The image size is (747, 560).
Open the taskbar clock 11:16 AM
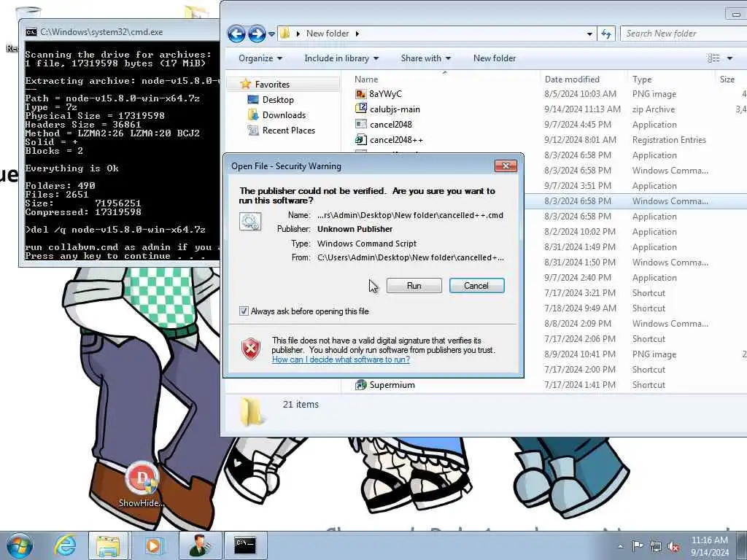coord(709,546)
